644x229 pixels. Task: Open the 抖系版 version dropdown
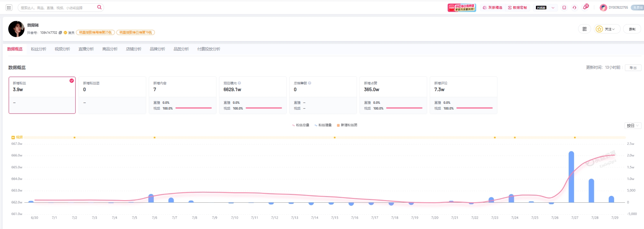pos(545,8)
